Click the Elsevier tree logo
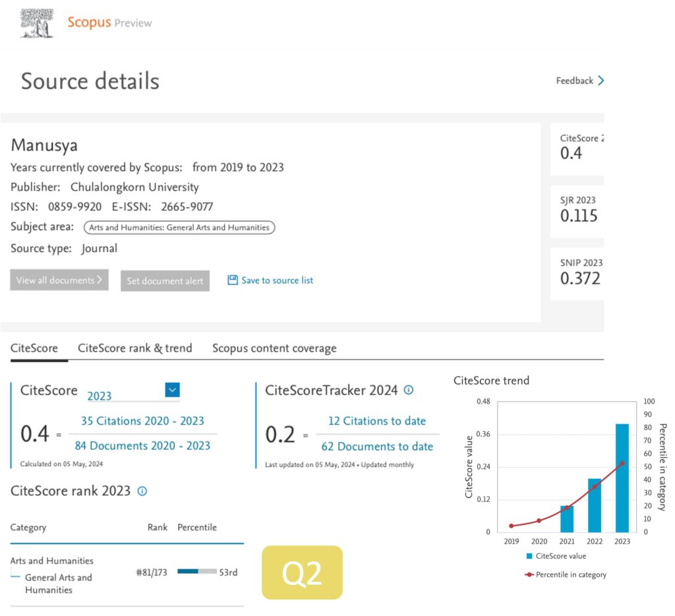Viewport: 675px width, 616px height. 37,23
